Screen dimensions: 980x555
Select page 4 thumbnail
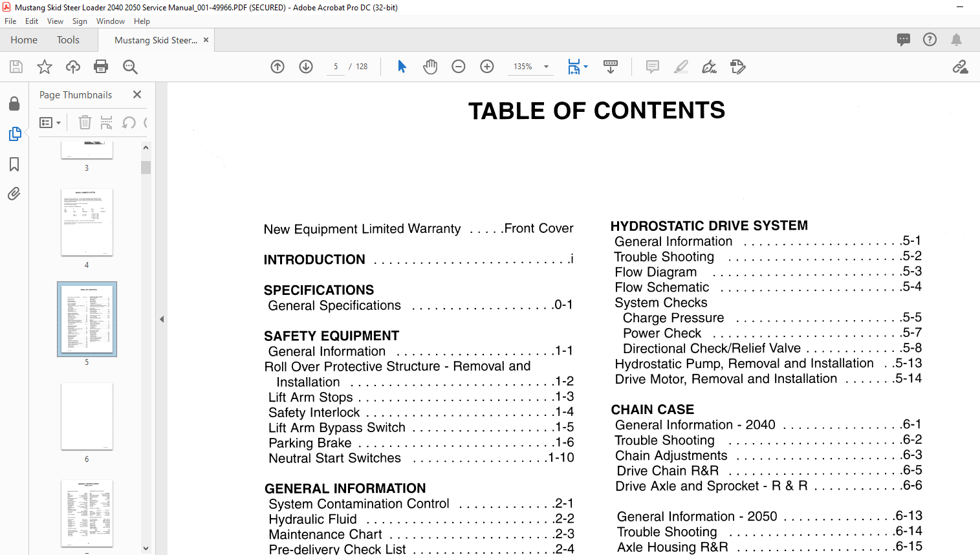pos(87,223)
